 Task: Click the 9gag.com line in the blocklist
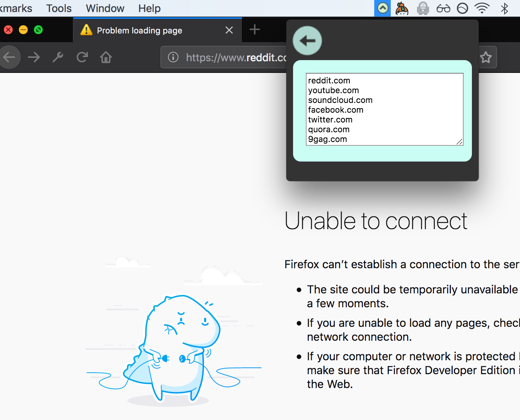(328, 139)
